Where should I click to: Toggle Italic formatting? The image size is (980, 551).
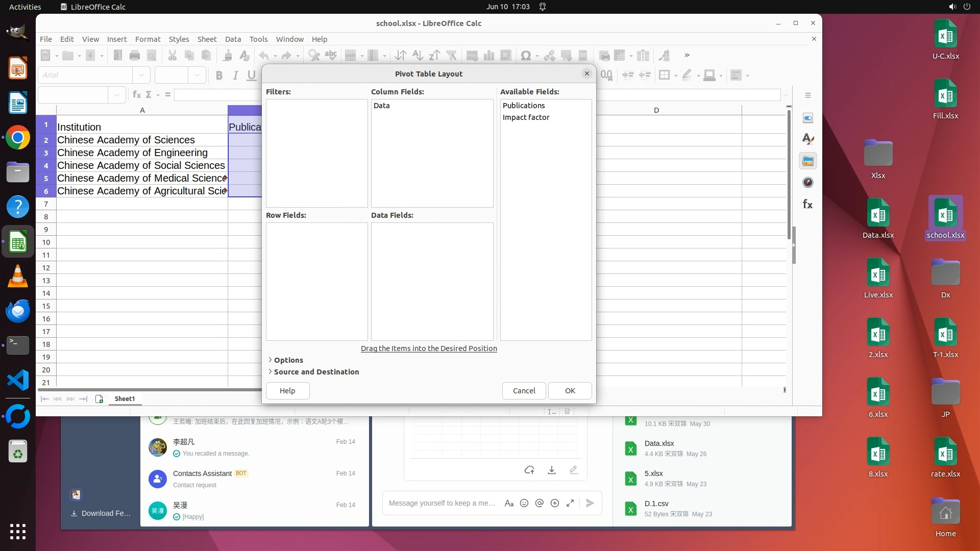pyautogui.click(x=235, y=76)
